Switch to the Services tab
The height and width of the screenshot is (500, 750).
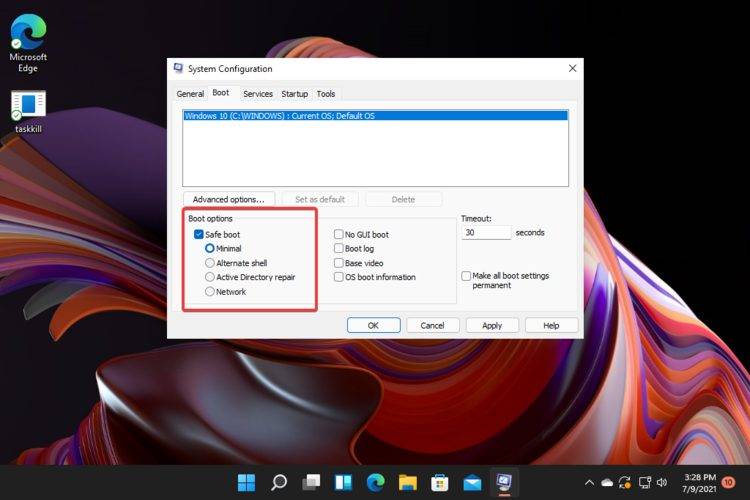coord(258,94)
